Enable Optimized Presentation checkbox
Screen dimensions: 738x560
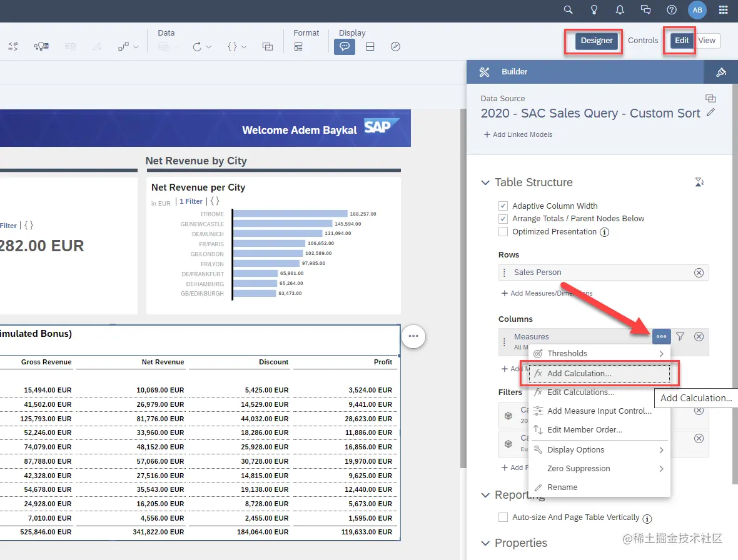[503, 232]
